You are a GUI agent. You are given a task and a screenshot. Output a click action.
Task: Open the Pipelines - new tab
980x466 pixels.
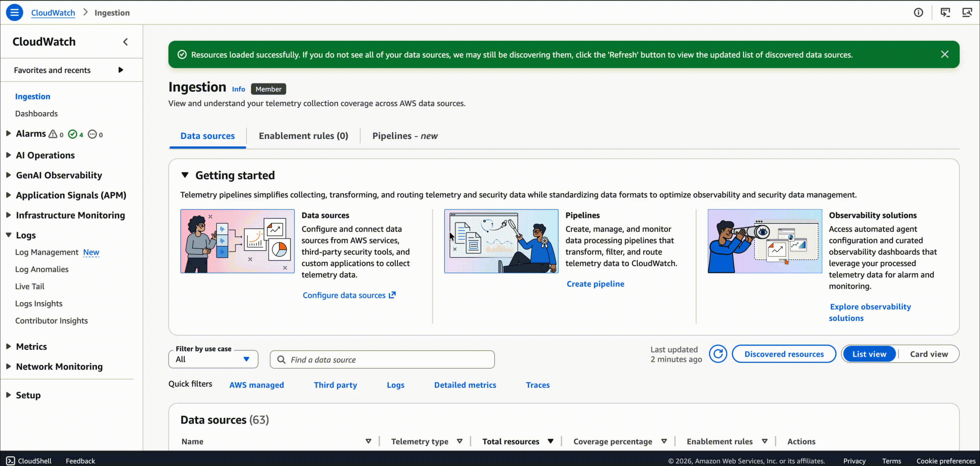[405, 136]
